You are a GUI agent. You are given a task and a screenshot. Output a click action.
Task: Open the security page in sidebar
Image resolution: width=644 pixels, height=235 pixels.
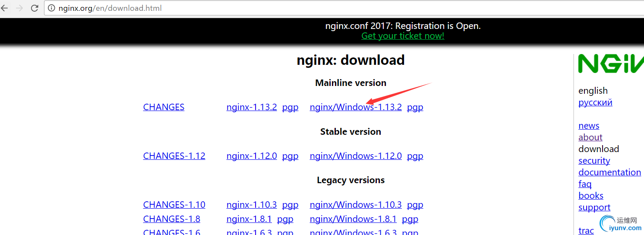(594, 161)
